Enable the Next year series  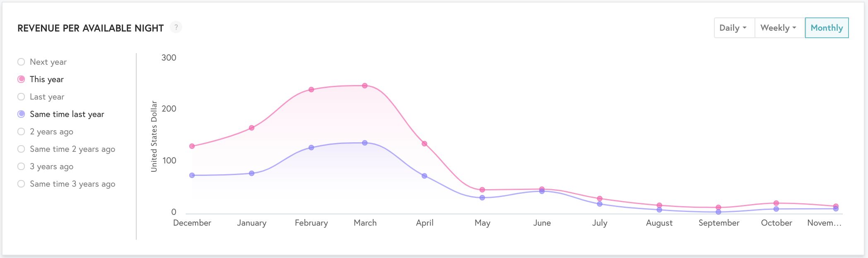[x=21, y=62]
